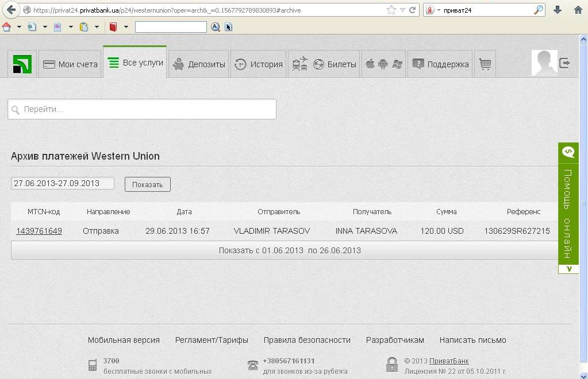Reload the page with the refresh icon
Viewport: 588px width, 379px height.
point(412,10)
